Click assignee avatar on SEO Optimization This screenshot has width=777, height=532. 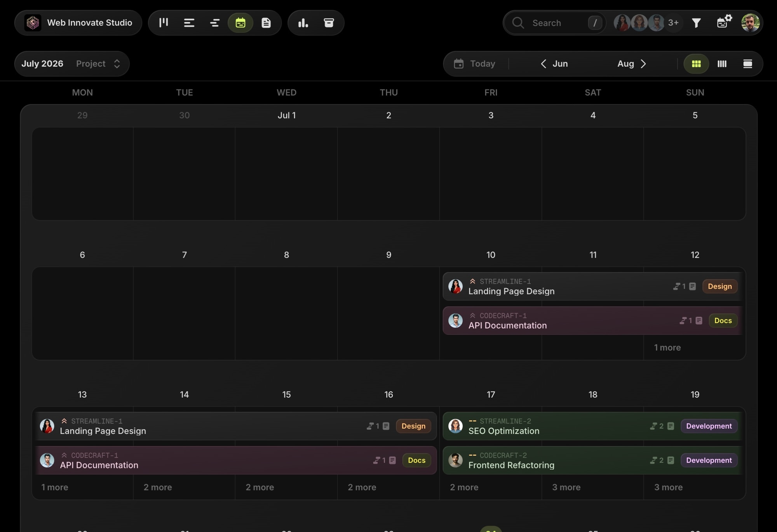tap(455, 426)
